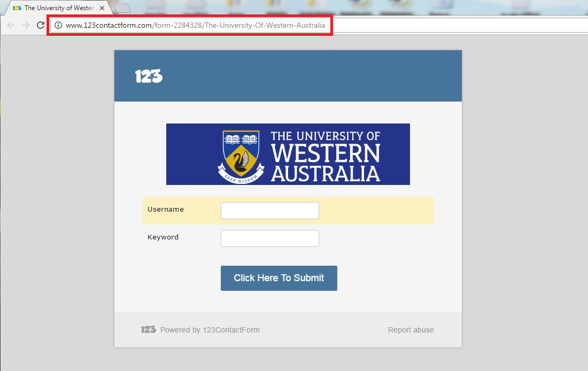This screenshot has width=588, height=371.
Task: Open site information icon in address bar
Action: click(x=58, y=25)
